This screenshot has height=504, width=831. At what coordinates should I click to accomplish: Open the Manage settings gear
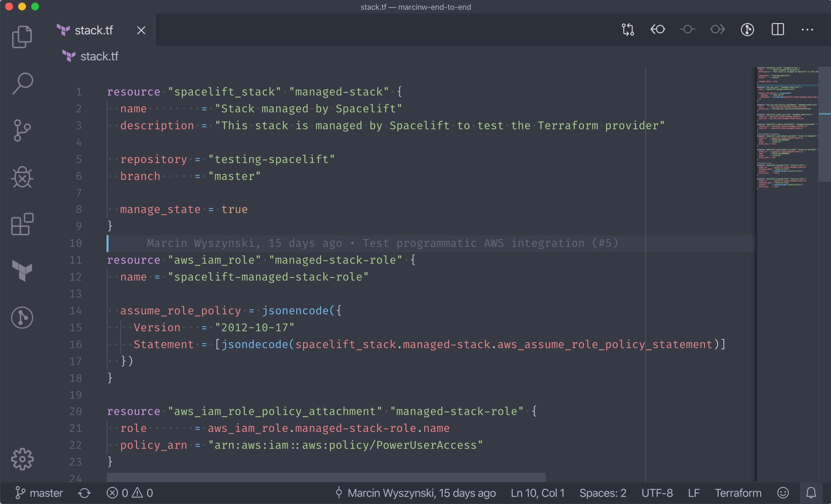(x=22, y=459)
